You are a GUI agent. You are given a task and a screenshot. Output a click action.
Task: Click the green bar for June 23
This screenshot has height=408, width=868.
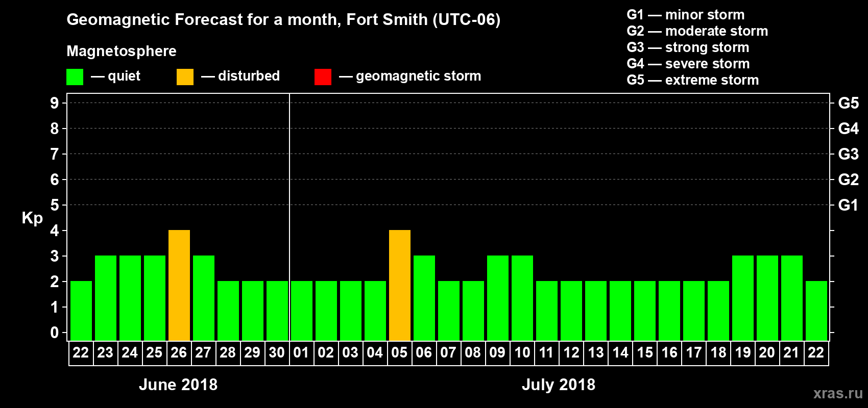(106, 298)
